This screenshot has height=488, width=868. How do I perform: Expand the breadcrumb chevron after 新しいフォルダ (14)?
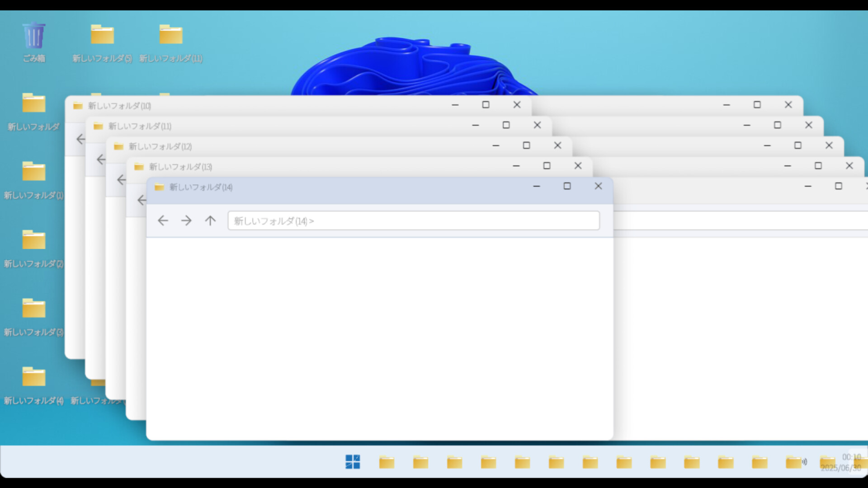(313, 221)
